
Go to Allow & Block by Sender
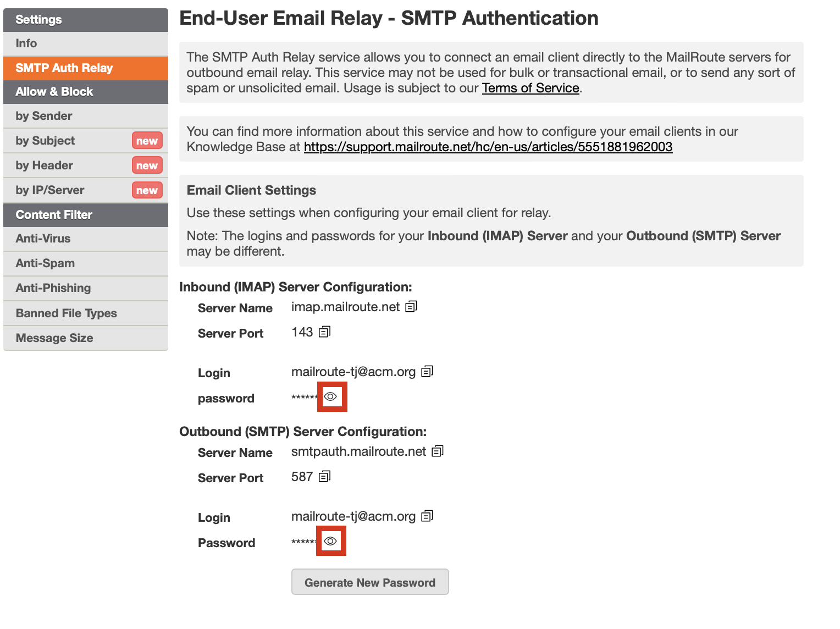coord(44,116)
